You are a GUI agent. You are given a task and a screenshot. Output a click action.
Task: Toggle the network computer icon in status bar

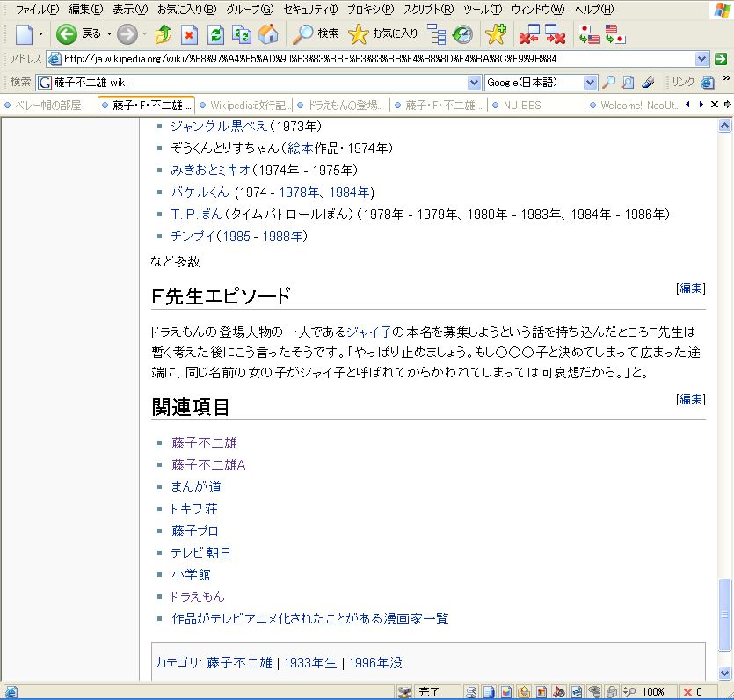(x=404, y=691)
